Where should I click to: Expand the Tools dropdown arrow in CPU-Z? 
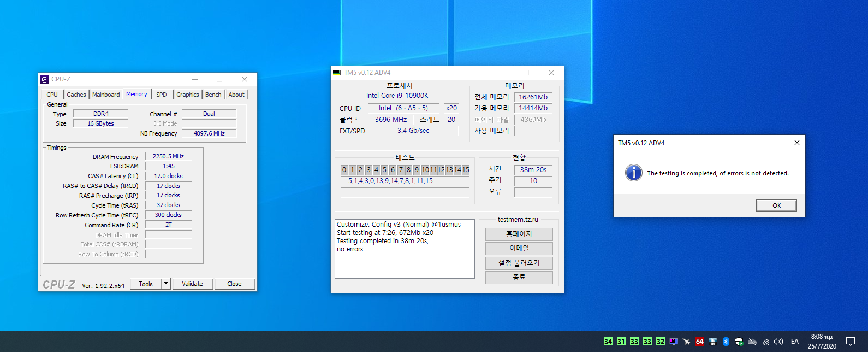166,284
